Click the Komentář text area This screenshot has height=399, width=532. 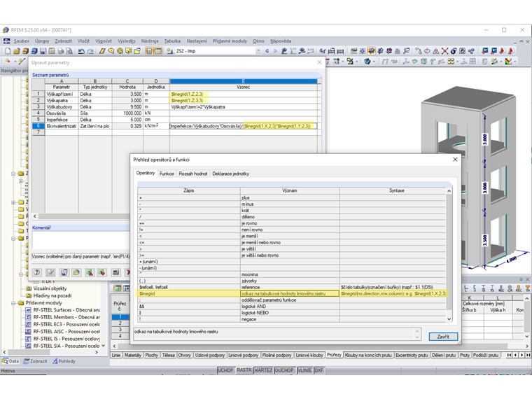click(x=80, y=240)
